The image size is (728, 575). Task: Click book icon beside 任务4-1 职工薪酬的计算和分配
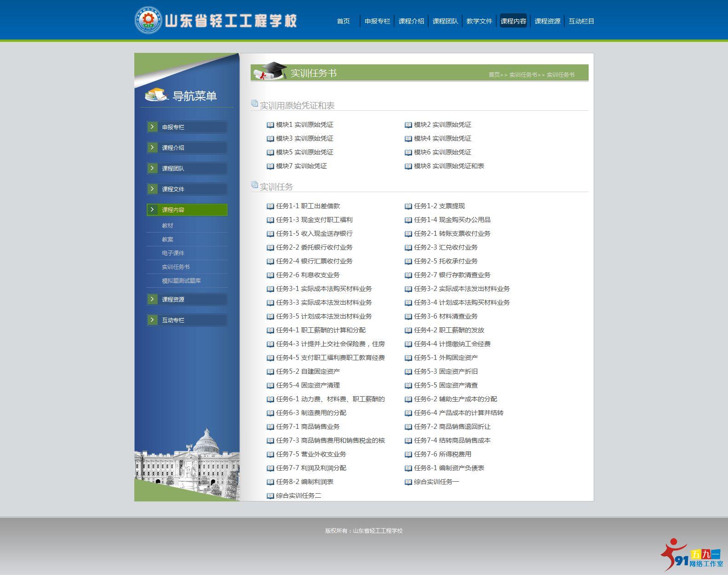pyautogui.click(x=270, y=330)
